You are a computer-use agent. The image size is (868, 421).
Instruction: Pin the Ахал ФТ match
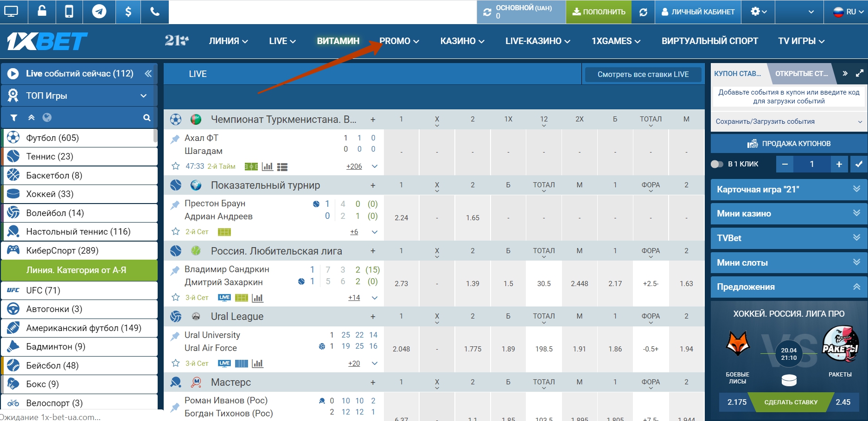coord(175,138)
